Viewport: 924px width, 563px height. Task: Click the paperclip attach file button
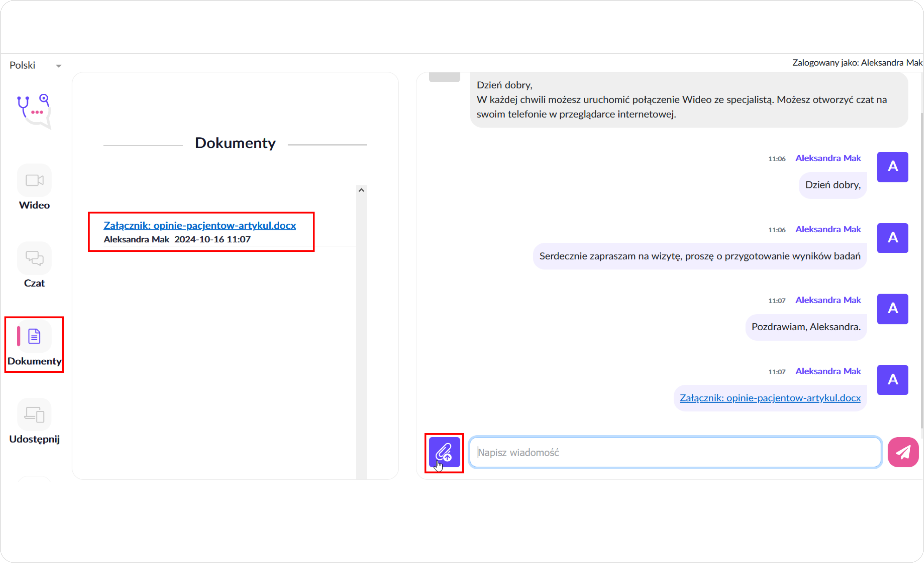click(x=445, y=452)
